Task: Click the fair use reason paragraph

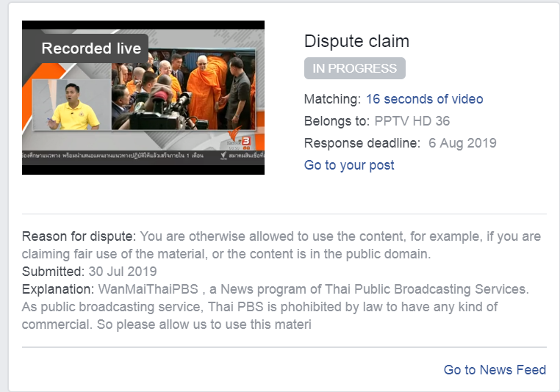Action: [281, 245]
